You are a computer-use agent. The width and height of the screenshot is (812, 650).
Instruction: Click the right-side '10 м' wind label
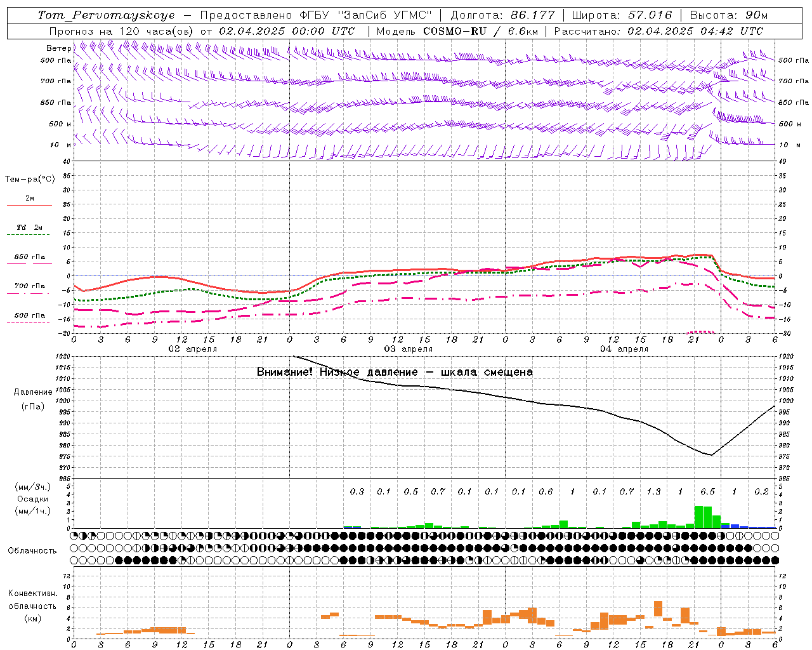pos(789,145)
